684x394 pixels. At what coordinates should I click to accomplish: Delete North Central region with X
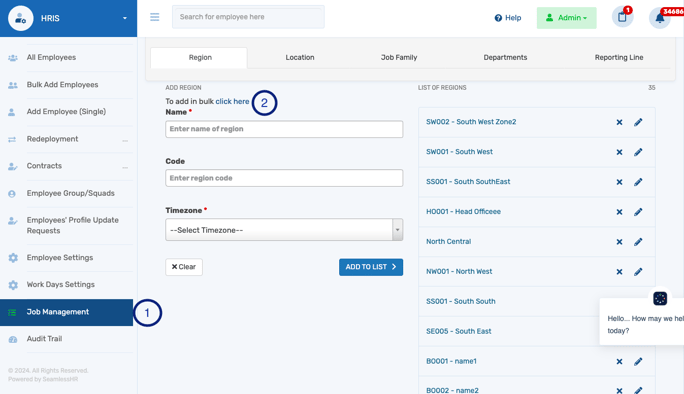pyautogui.click(x=619, y=242)
